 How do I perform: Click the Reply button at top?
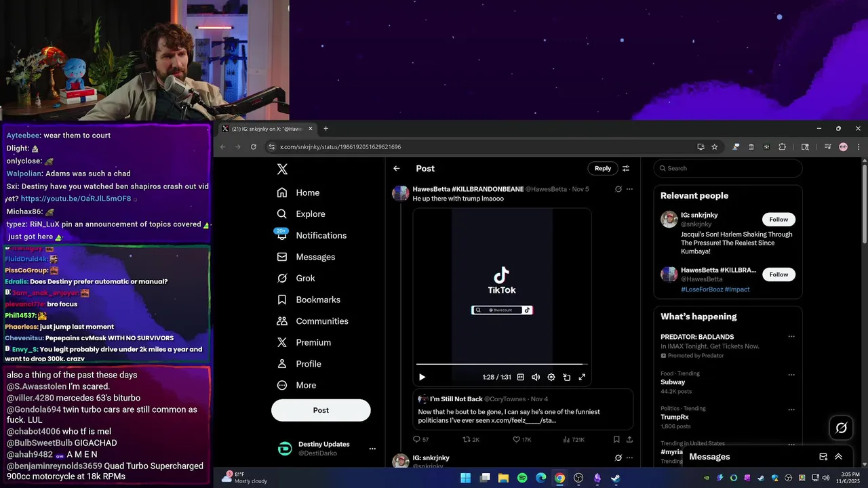coord(603,168)
